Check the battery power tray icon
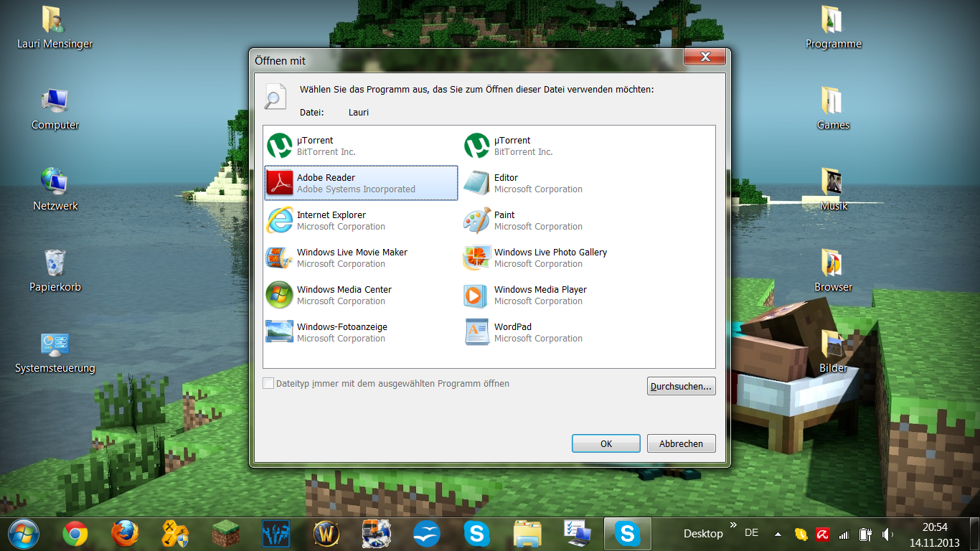This screenshot has width=980, height=551. click(x=866, y=534)
